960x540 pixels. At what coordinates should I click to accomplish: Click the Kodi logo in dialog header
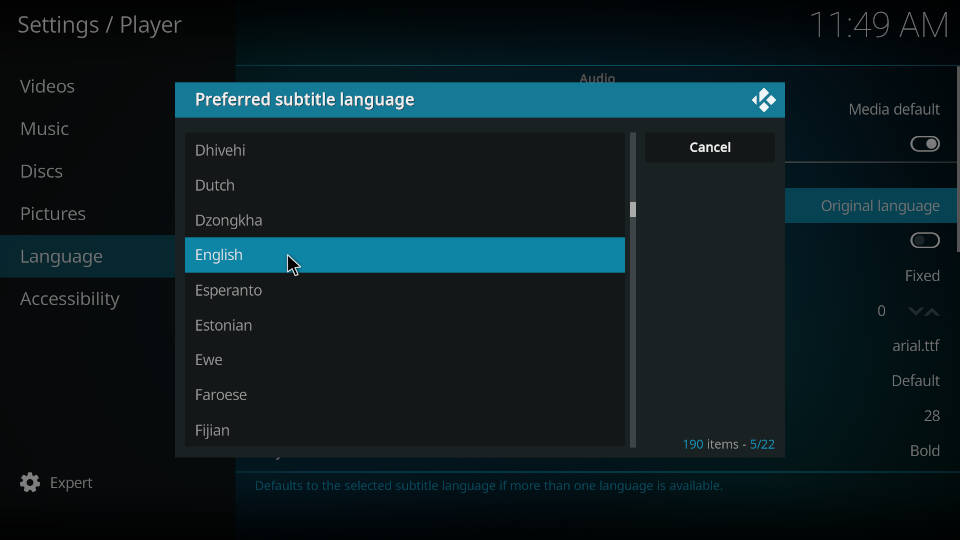[763, 100]
